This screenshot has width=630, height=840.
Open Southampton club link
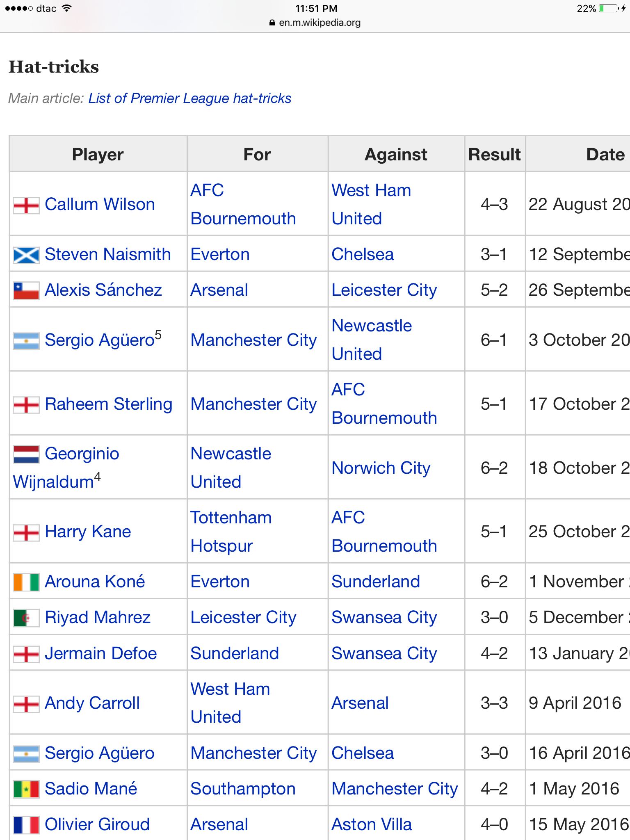243,789
